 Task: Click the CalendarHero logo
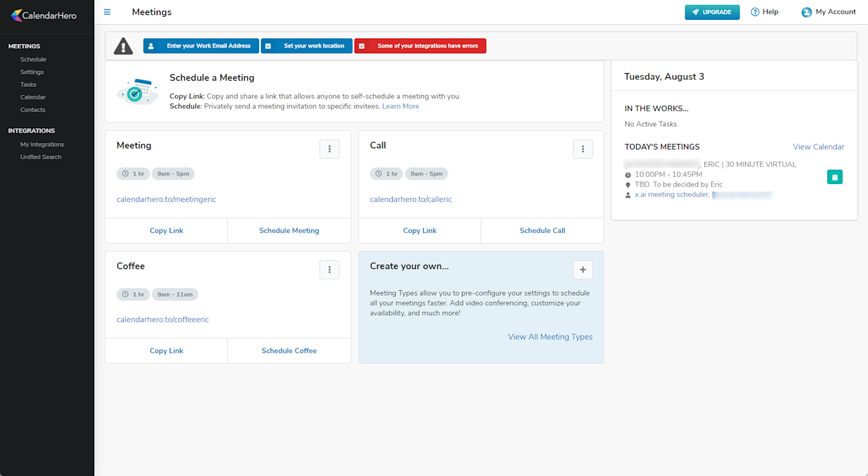point(43,15)
